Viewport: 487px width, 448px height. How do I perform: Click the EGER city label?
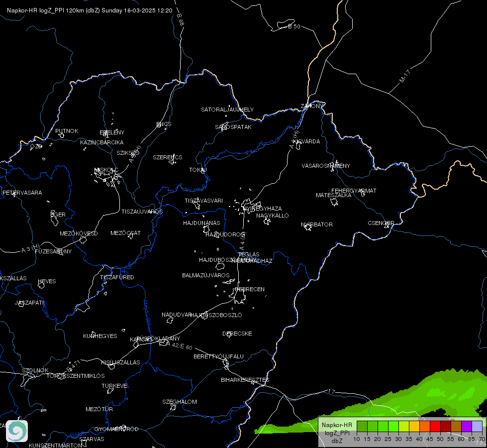58,215
